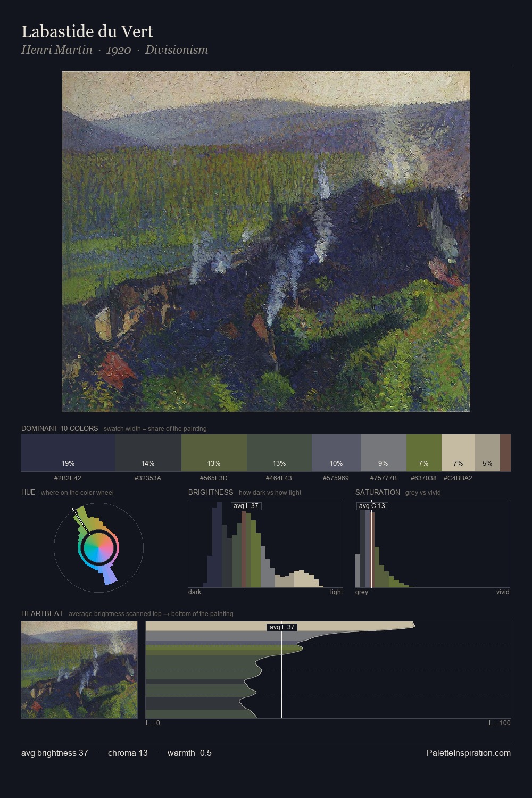Click the brightness histogram chart

pyautogui.click(x=265, y=544)
